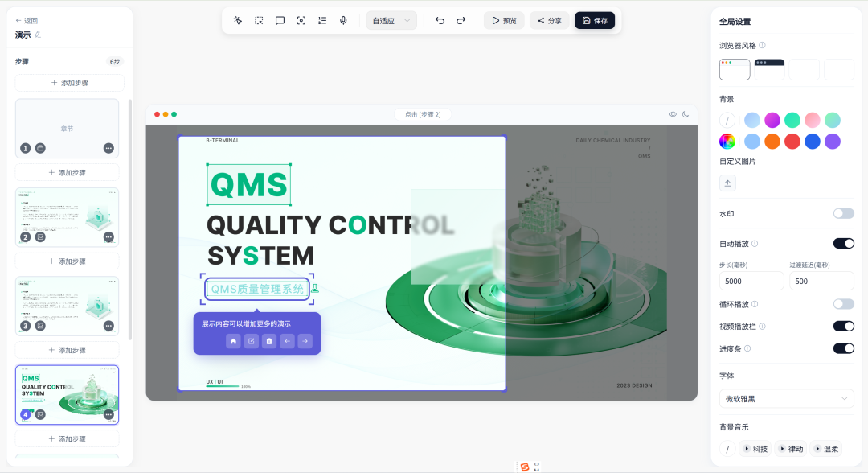Click the right arrow in the purple tooltip
Screen dimensions: 868x473
click(x=305, y=341)
